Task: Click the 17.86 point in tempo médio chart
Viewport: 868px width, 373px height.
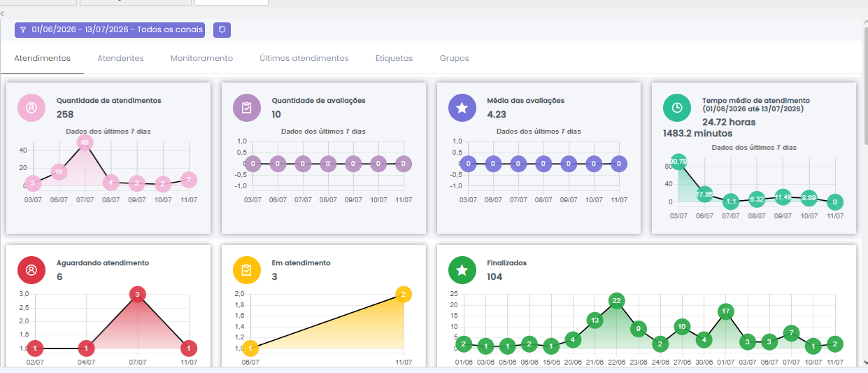Action: point(704,195)
